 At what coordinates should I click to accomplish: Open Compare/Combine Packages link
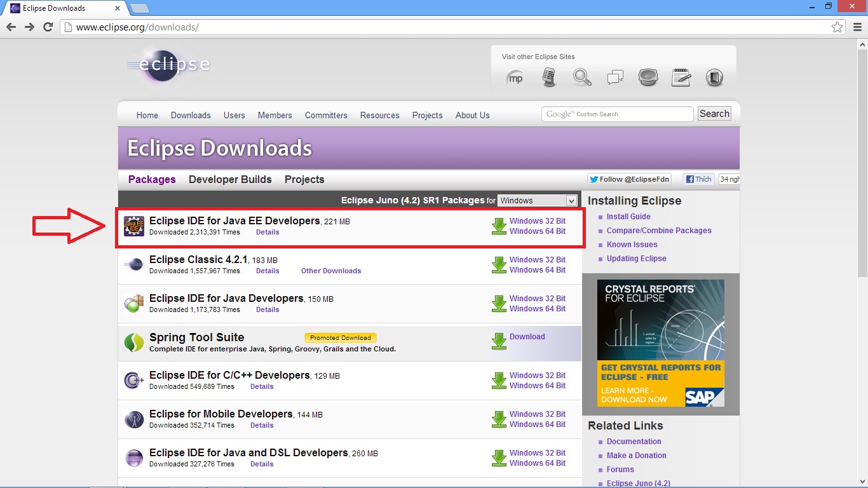pos(659,231)
